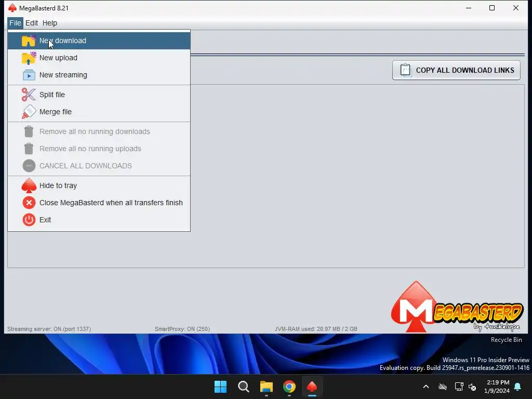Launch Google Chrome from the taskbar
The height and width of the screenshot is (399, 532).
[289, 387]
